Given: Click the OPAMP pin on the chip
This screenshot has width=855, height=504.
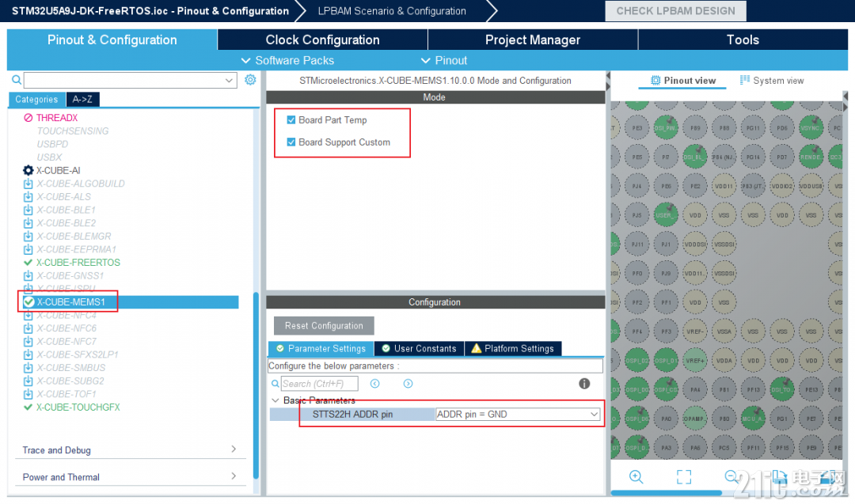Looking at the screenshot, I should point(694,419).
